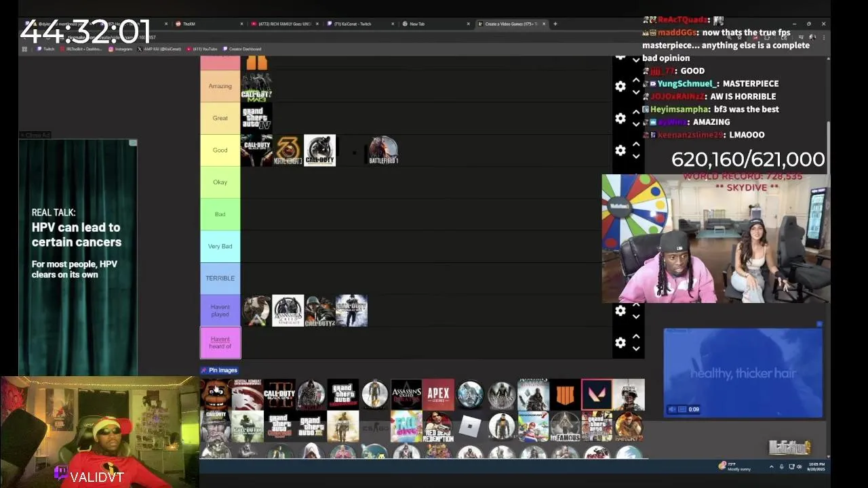Pick the Mario Kart 7 icon
The height and width of the screenshot is (488, 868).
tap(533, 427)
